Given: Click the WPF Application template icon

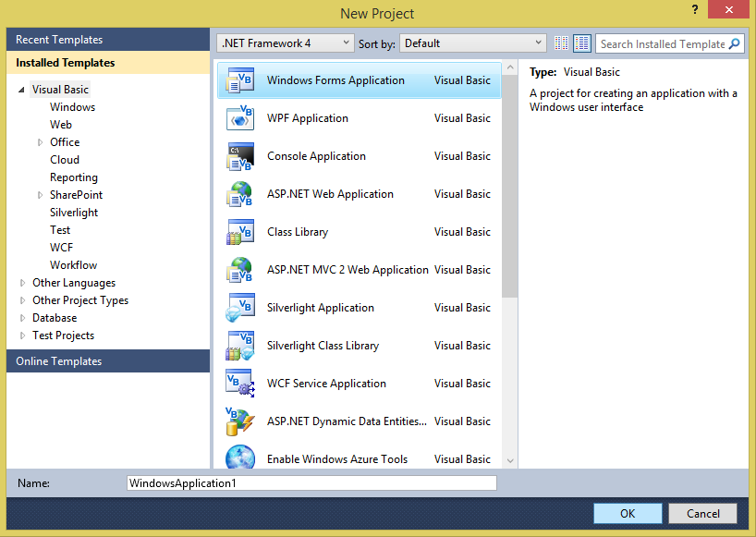Looking at the screenshot, I should (240, 118).
